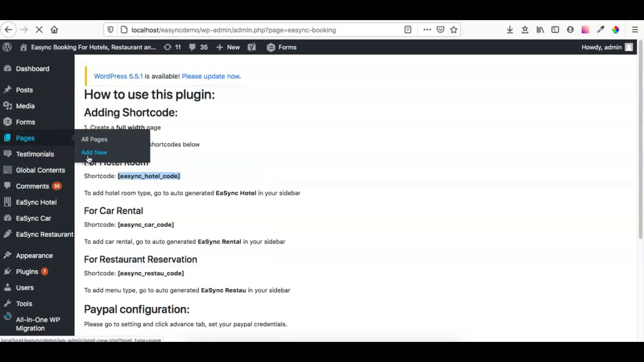
Task: Click New in the admin toolbar
Action: [x=228, y=47]
